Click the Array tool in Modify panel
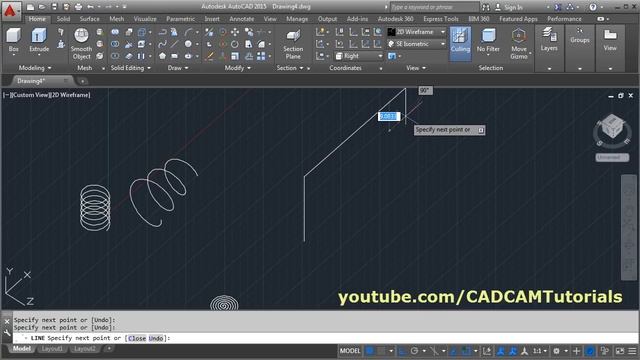The height and width of the screenshot is (360, 640). (x=261, y=56)
